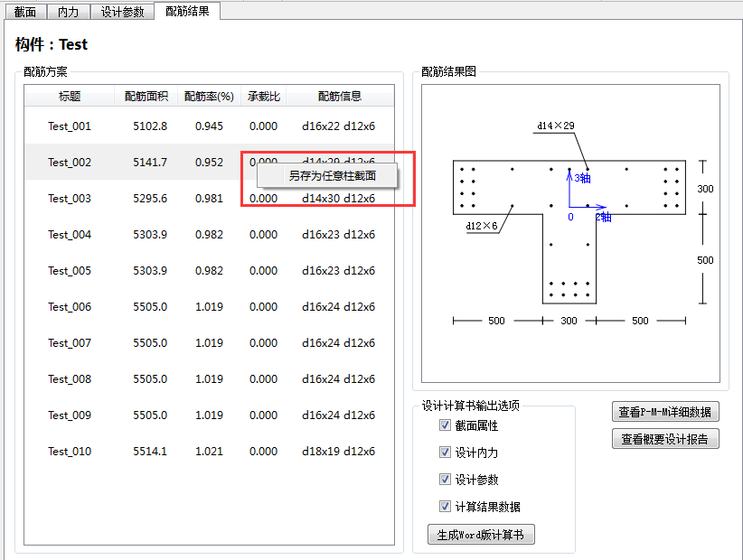Uncheck the 截面属性 checkbox

pos(445,425)
